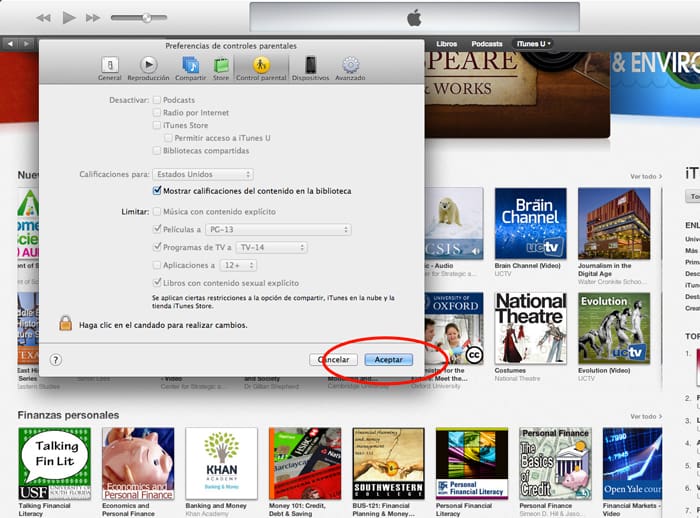The height and width of the screenshot is (518, 700).
Task: Open the Compartir preferences pane
Action: 190,68
